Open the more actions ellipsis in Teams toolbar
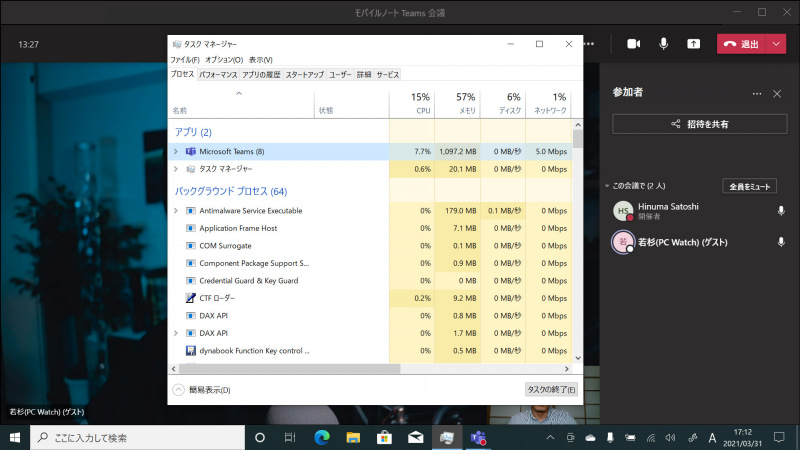800x450 pixels. click(x=589, y=44)
